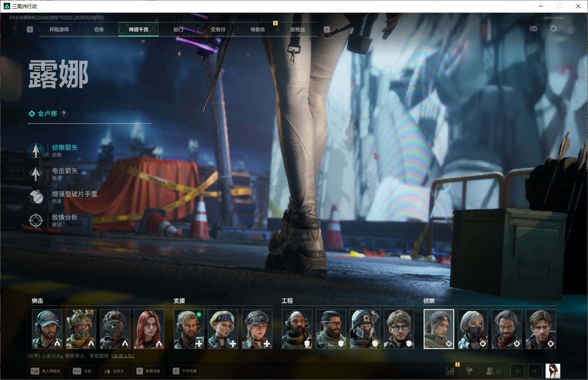Open the 特勤处 tab
The height and width of the screenshot is (380, 588).
pos(258,29)
